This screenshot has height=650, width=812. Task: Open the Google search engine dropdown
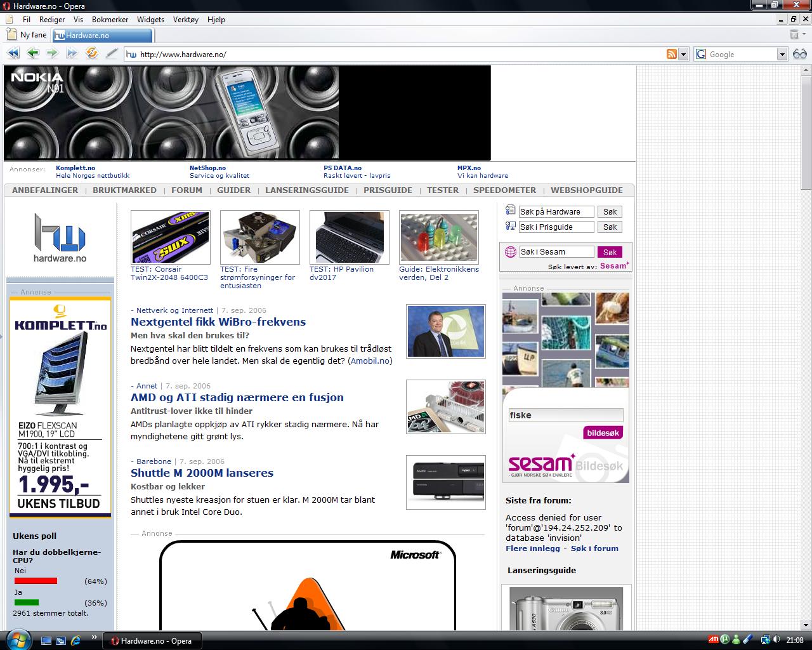coord(782,55)
